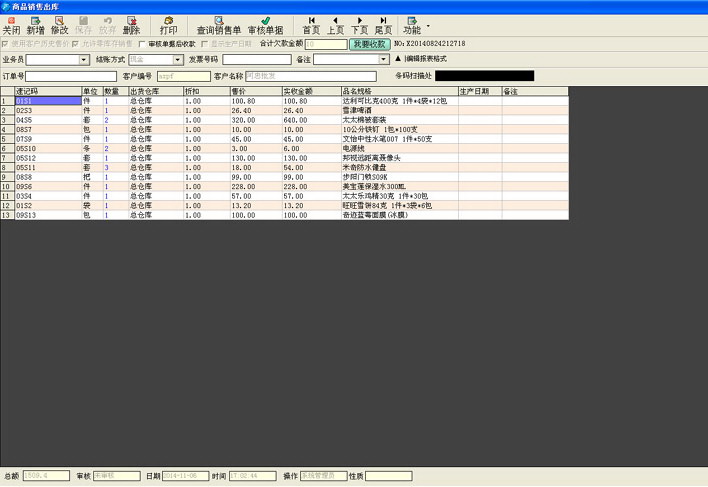Go to 首页 first record
708x487 pixels.
(x=311, y=25)
